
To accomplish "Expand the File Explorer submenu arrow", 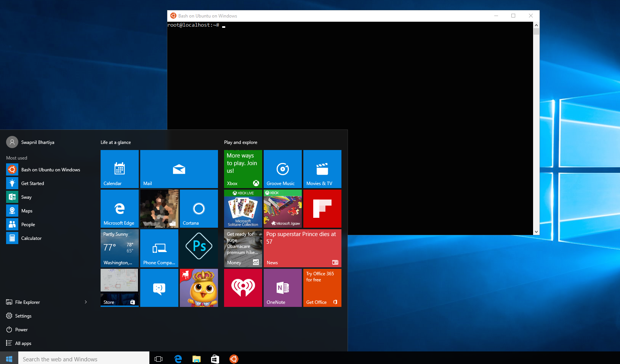I will tap(85, 302).
